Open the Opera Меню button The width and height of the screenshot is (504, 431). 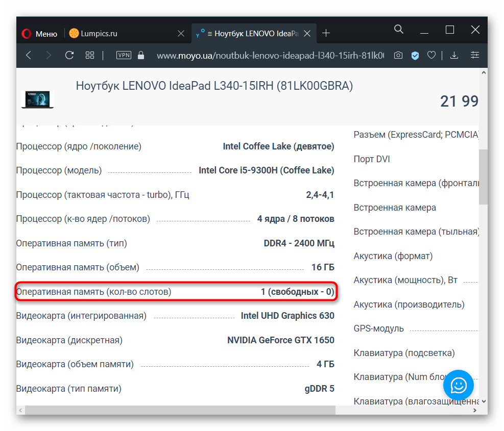[39, 34]
